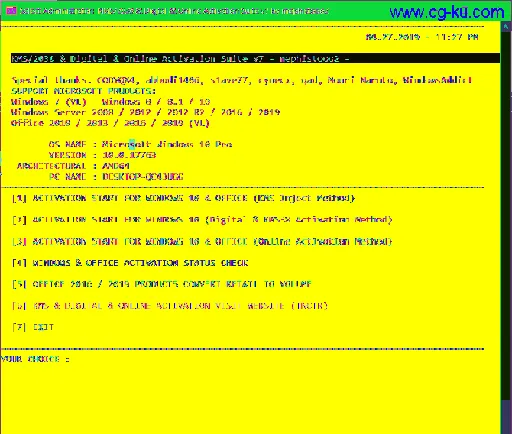This screenshot has width=512, height=434.
Task: Click the SUPPORT MICROSOFT PRODUCTS heading
Action: (83, 91)
